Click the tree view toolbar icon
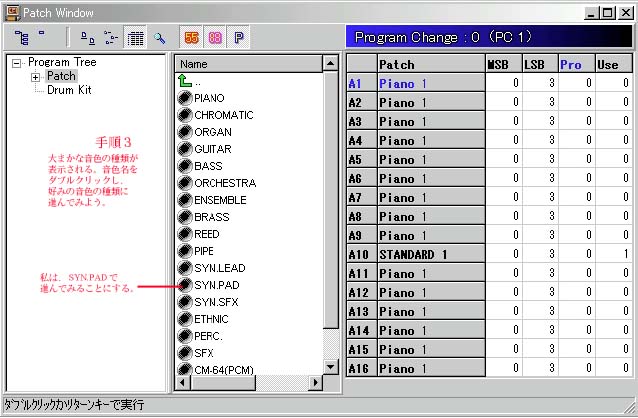638x418 pixels. 21,37
